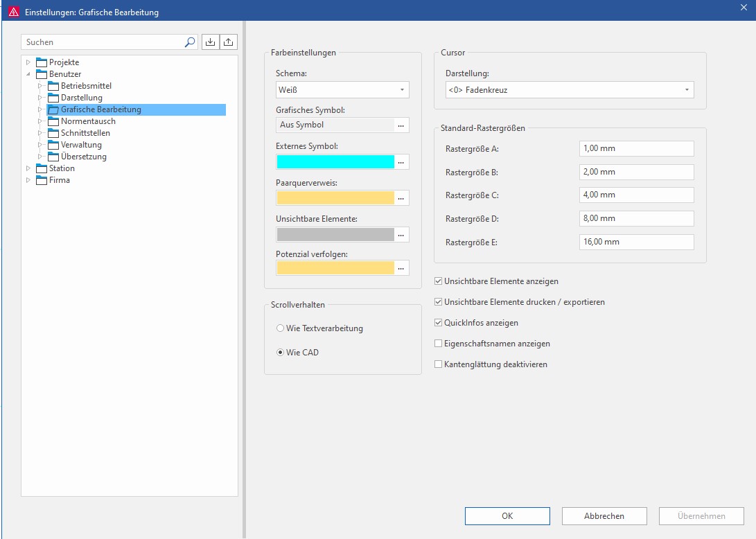Open ellipsis button for Unsichtbare Elemente color
The width and height of the screenshot is (756, 539).
click(x=401, y=235)
